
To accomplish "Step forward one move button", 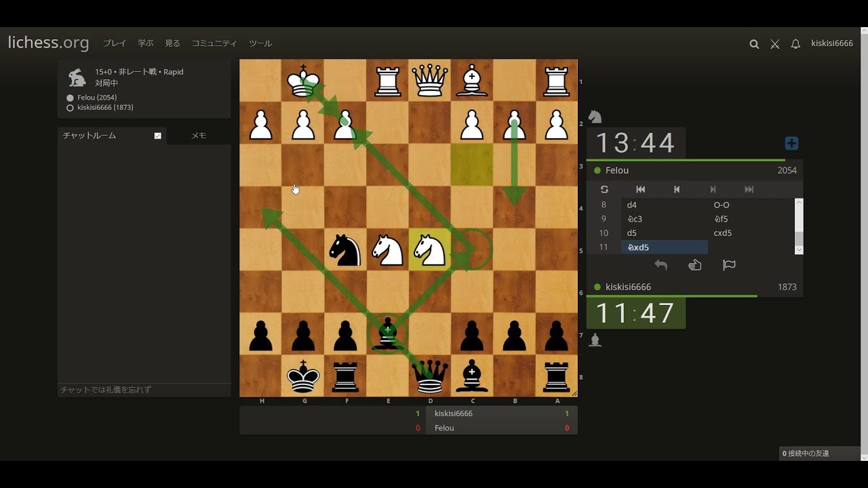I will click(x=713, y=190).
